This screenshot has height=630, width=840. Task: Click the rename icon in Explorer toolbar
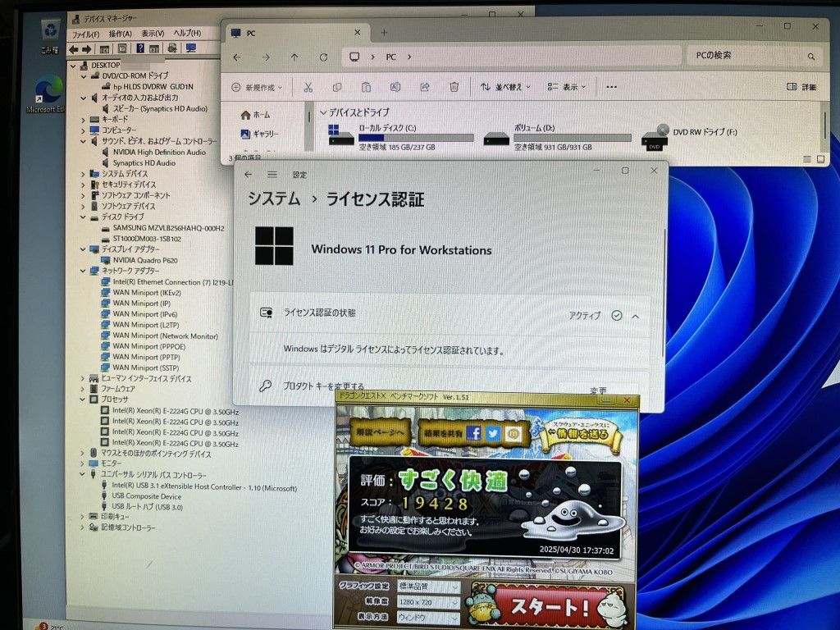coord(395,87)
